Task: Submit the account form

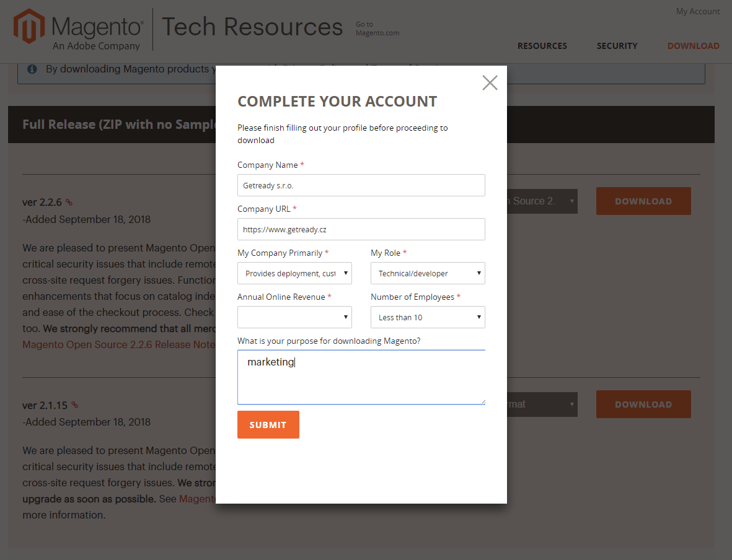Action: (268, 425)
